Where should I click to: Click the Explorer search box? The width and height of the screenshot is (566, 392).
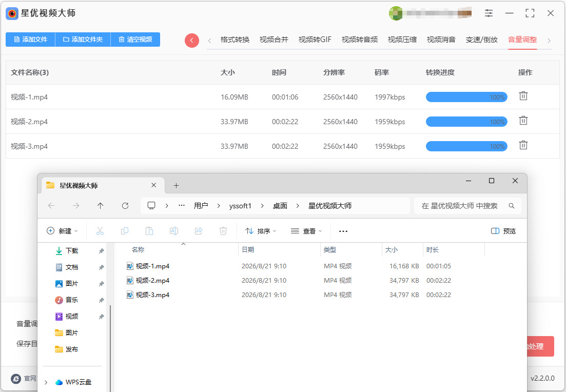(x=467, y=206)
